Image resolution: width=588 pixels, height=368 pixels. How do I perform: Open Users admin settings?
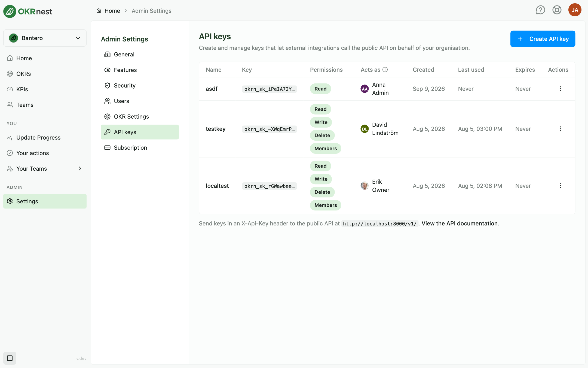pos(140,101)
